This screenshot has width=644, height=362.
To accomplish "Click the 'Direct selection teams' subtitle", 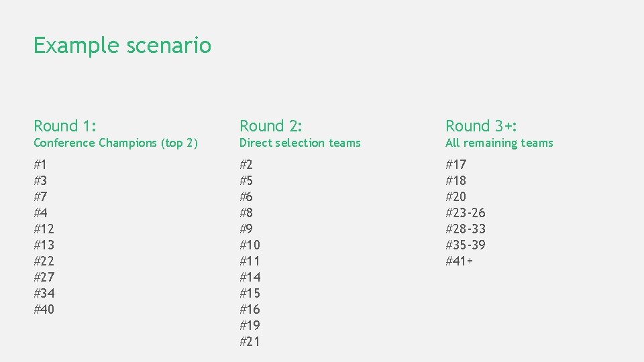I will point(300,143).
